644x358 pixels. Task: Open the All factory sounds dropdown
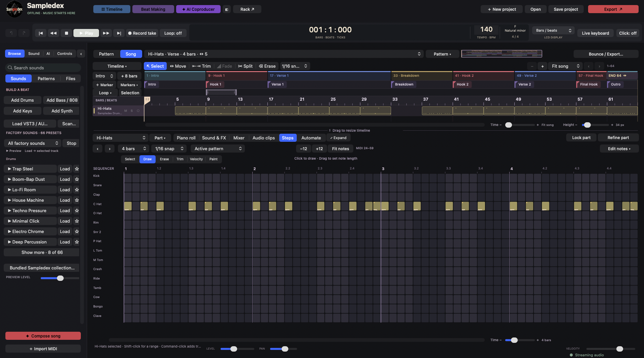tap(33, 143)
